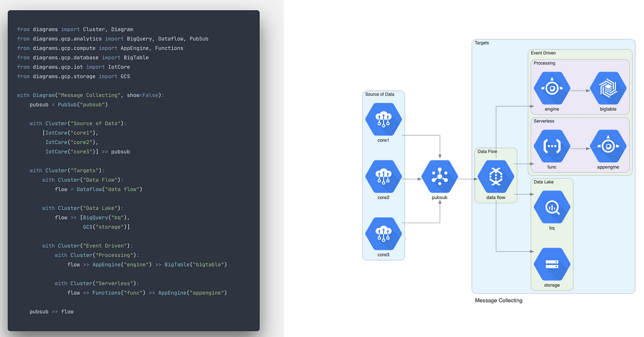The height and width of the screenshot is (337, 644).
Task: Click the final 'pubsub >> flow' code line
Action: coord(52,312)
